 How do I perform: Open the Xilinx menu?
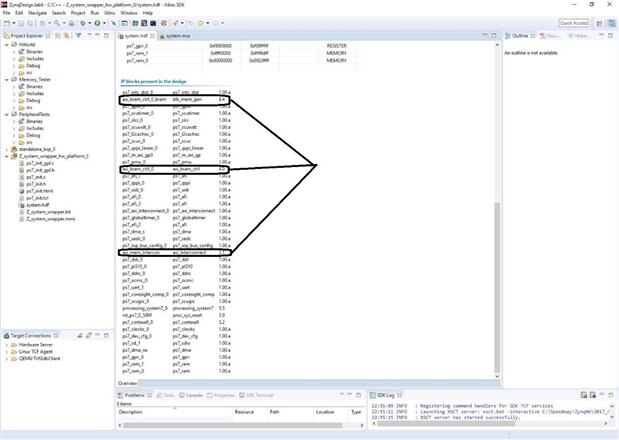click(x=109, y=13)
